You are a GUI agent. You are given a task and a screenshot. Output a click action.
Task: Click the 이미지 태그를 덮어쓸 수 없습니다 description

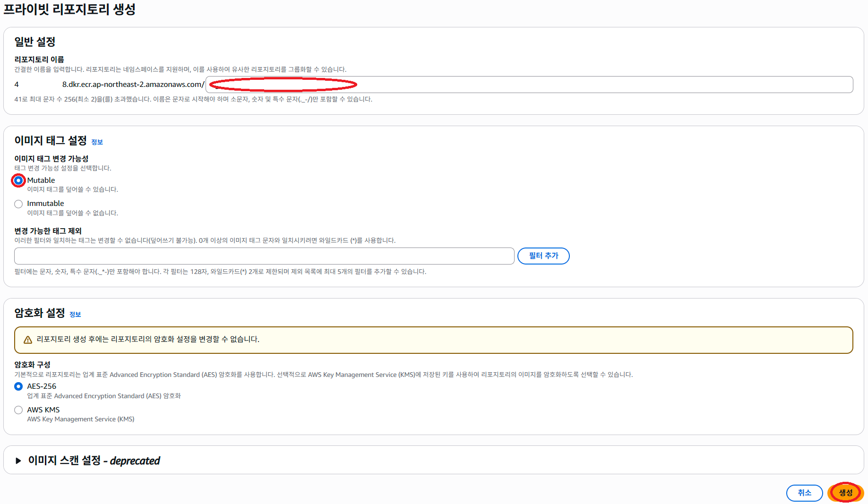pos(72,213)
